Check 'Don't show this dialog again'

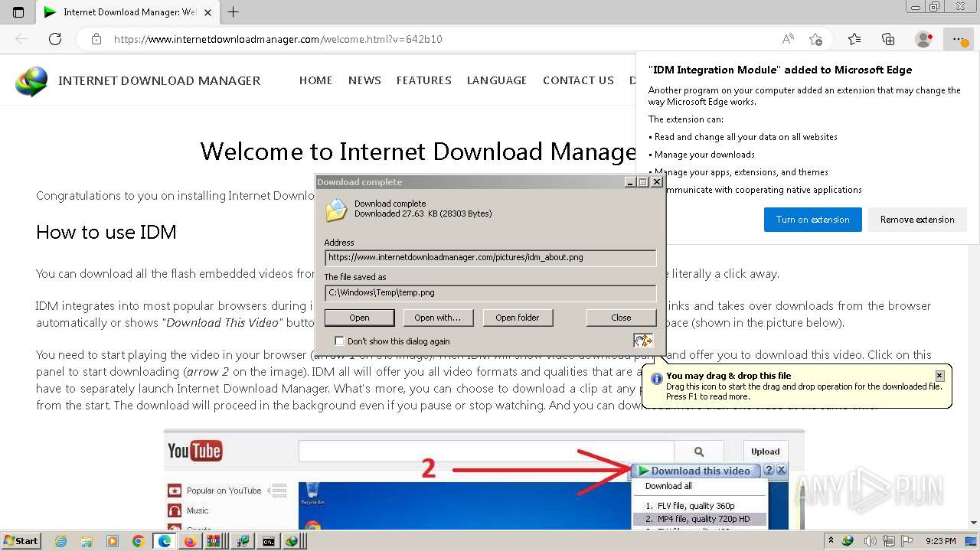[340, 341]
